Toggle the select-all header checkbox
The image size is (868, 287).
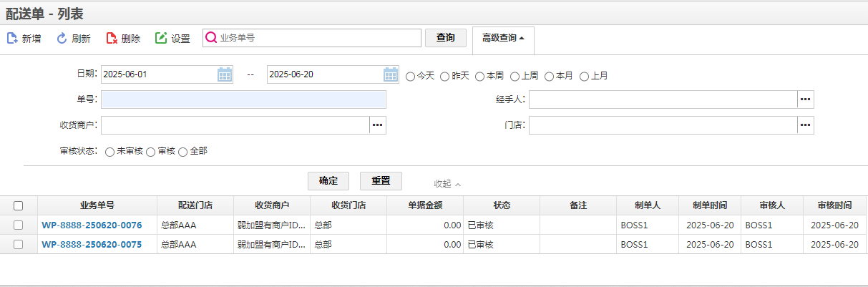coord(19,205)
